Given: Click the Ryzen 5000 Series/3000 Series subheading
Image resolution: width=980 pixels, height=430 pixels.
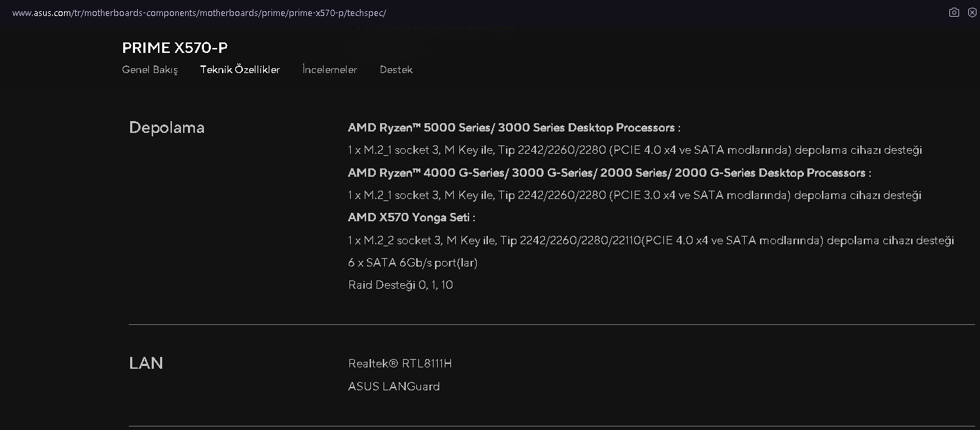Looking at the screenshot, I should pos(514,127).
